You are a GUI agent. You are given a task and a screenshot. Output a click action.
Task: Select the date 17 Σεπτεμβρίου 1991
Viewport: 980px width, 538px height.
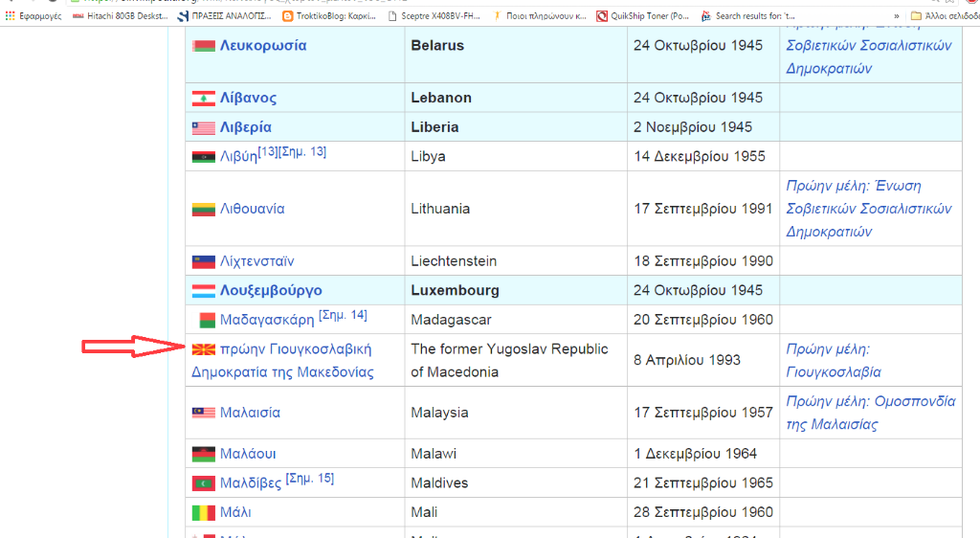703,209
